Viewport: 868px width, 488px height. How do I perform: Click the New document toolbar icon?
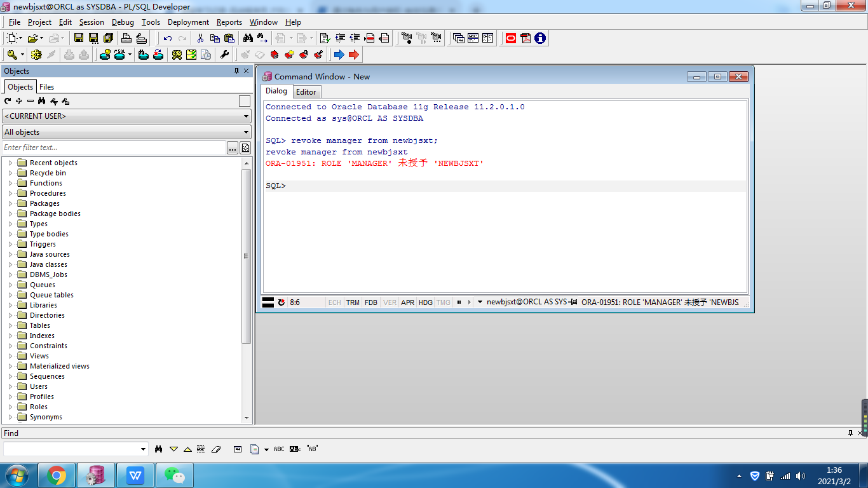coord(12,38)
